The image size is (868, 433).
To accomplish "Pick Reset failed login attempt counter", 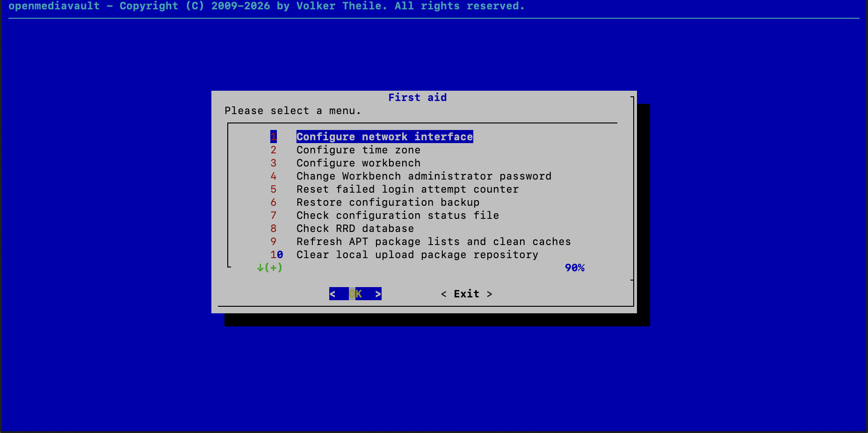I will point(407,189).
